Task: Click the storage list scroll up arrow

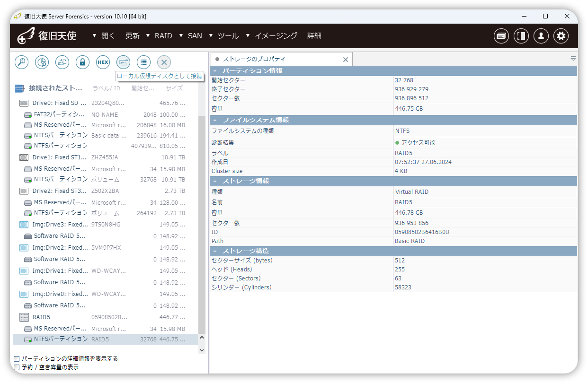Action: point(202,338)
